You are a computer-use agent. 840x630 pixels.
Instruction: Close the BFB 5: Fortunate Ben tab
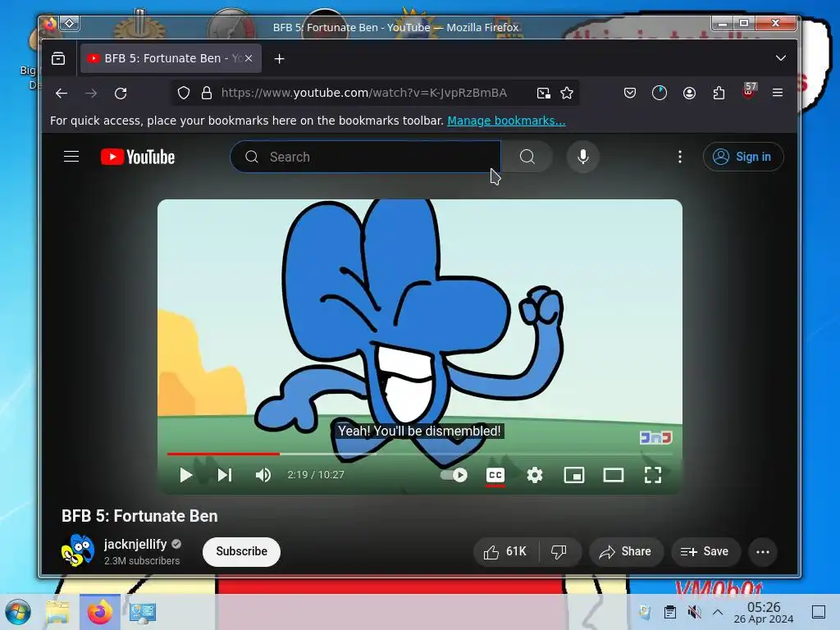pos(249,58)
